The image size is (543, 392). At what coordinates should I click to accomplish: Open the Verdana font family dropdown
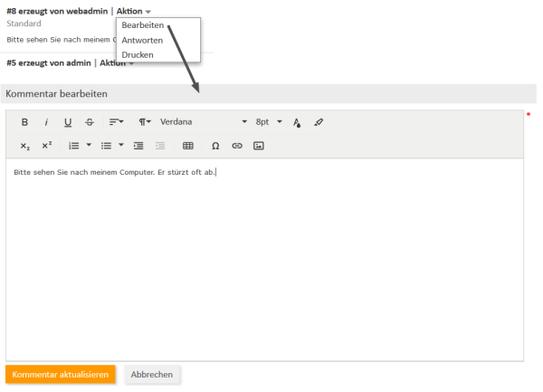tap(204, 122)
